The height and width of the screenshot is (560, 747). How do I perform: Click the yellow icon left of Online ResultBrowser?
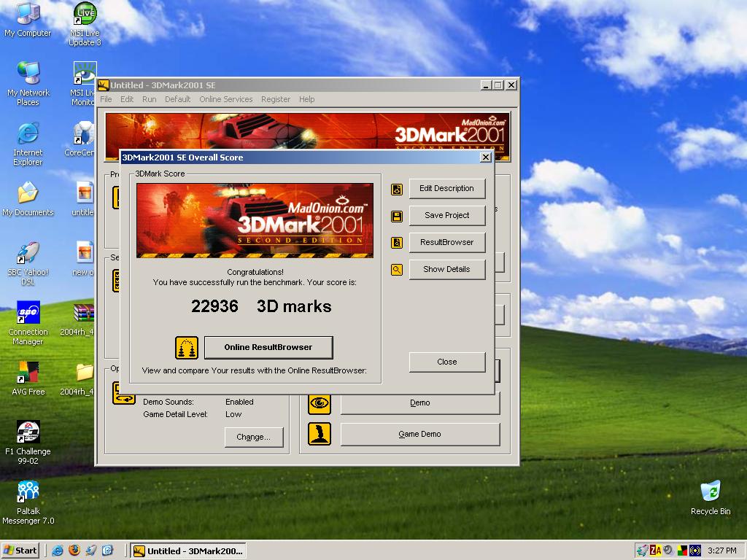[187, 348]
